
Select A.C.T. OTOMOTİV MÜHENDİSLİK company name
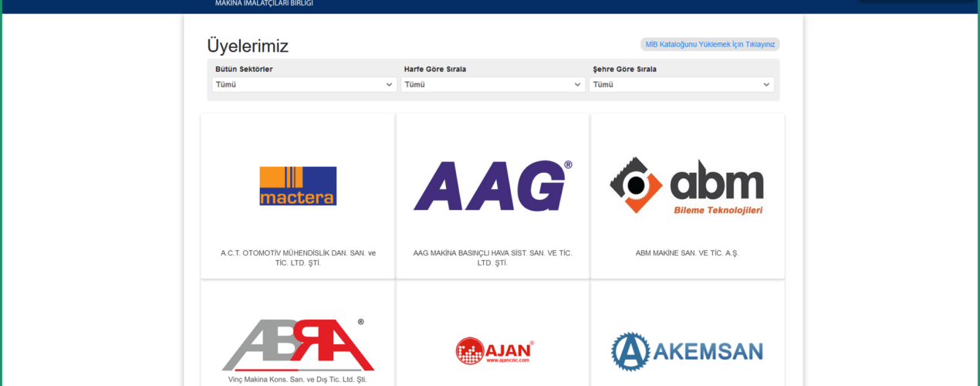tap(298, 258)
